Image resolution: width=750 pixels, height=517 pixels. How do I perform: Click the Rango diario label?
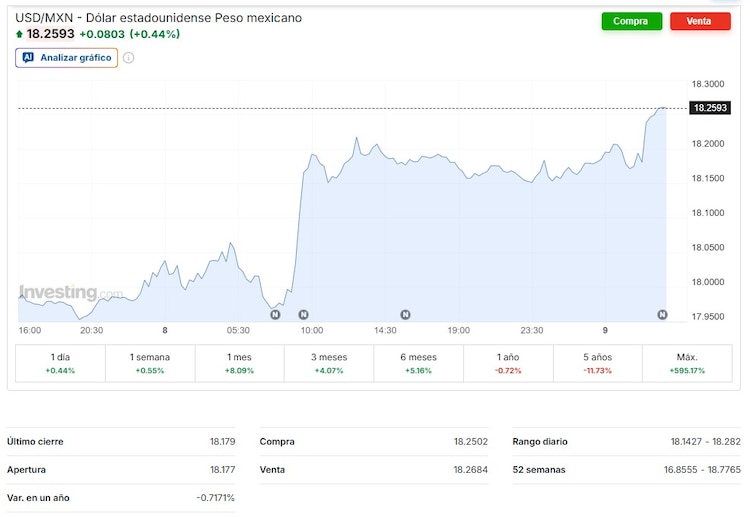pyautogui.click(x=540, y=441)
